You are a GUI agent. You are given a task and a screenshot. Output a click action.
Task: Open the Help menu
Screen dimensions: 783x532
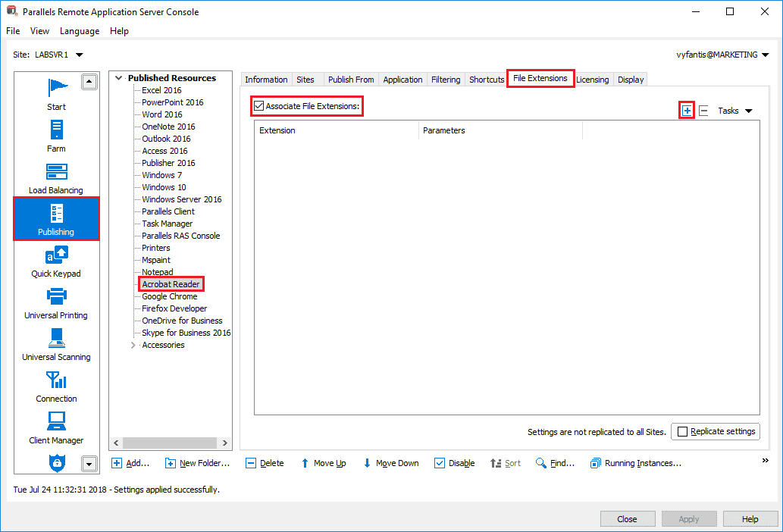pyautogui.click(x=119, y=31)
